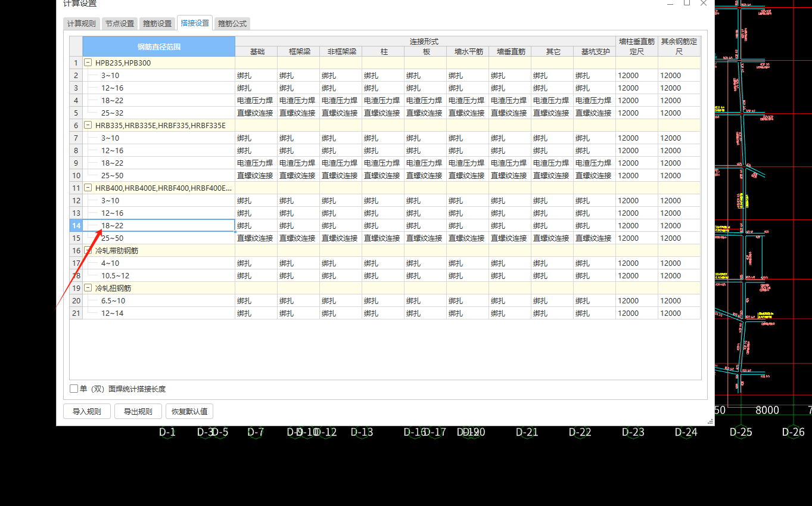This screenshot has height=506, width=812.
Task: Click the 导出规则 button
Action: (x=138, y=411)
